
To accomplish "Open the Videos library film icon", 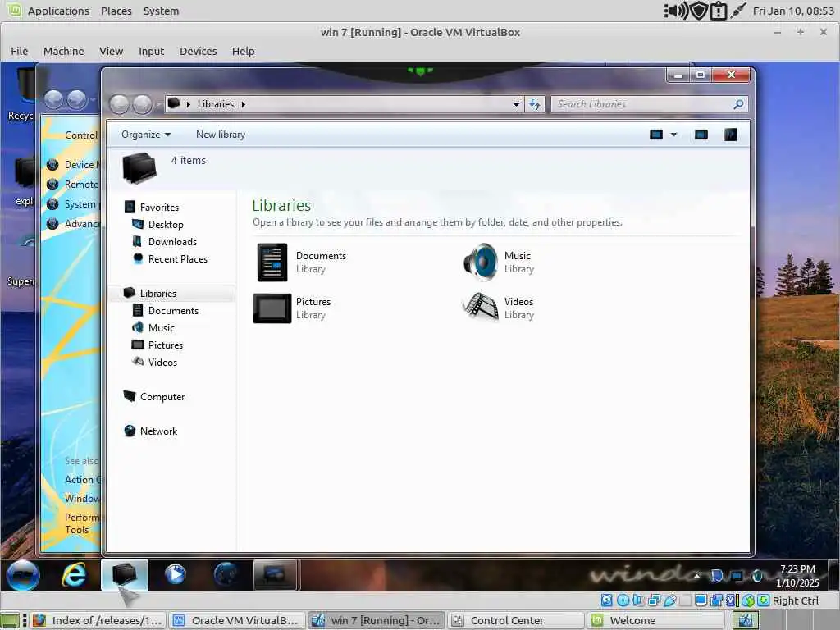I will pos(481,308).
